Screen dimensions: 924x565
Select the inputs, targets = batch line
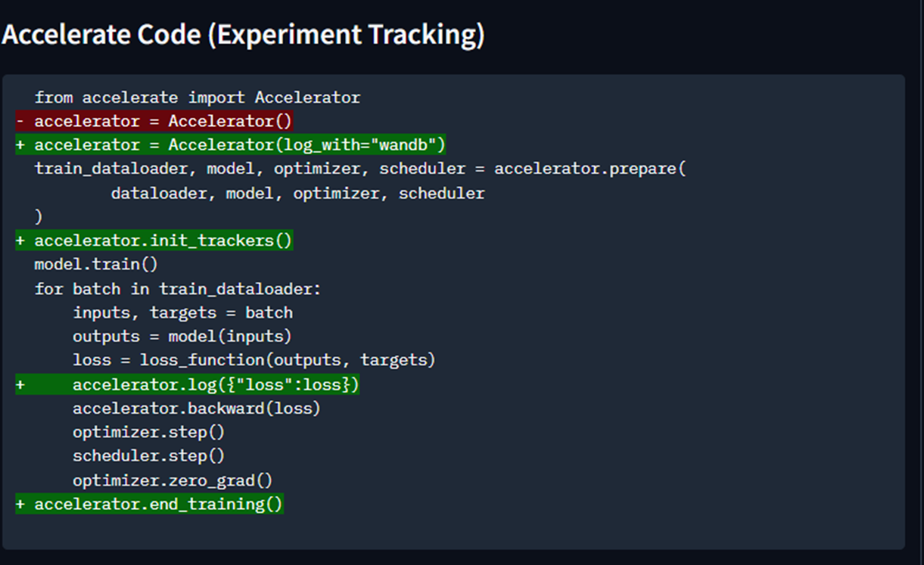tap(182, 312)
